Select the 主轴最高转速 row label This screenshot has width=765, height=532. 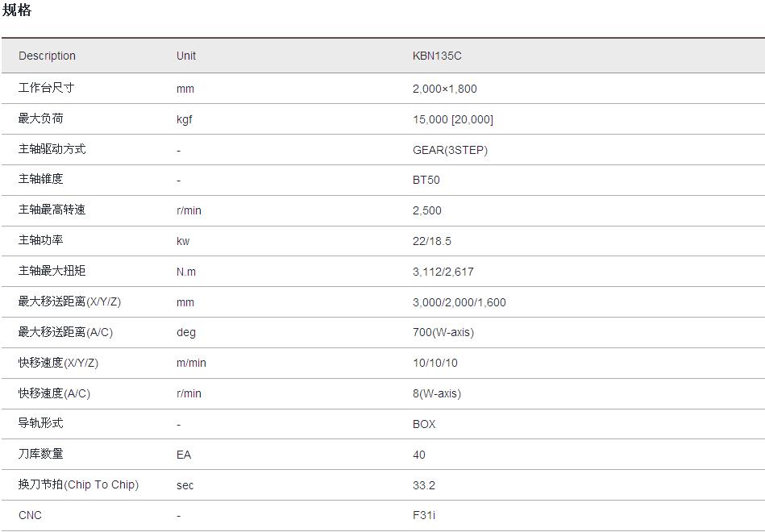52,210
